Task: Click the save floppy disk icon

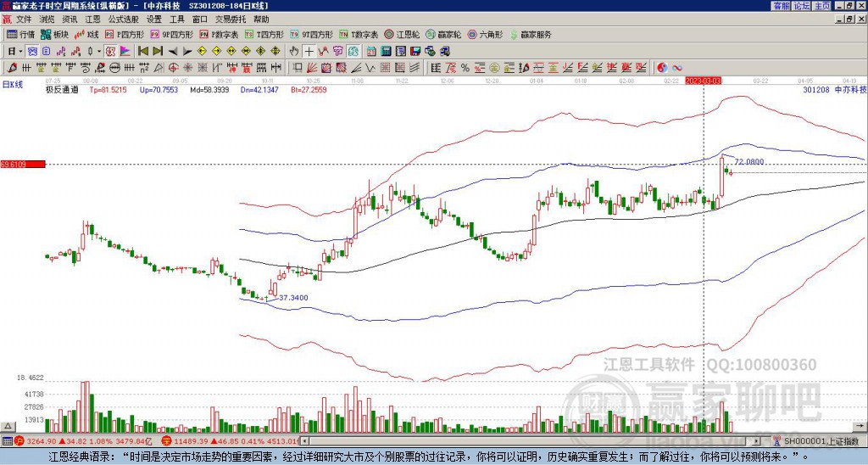Action: pos(415,52)
